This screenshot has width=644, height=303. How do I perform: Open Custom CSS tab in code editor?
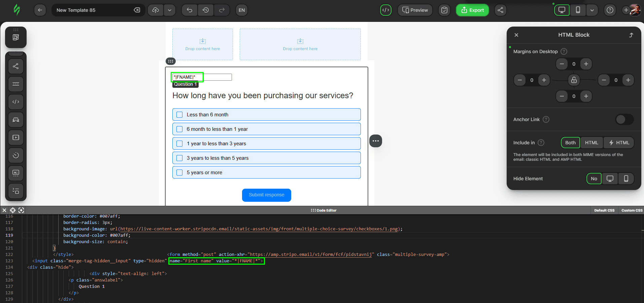click(x=631, y=210)
